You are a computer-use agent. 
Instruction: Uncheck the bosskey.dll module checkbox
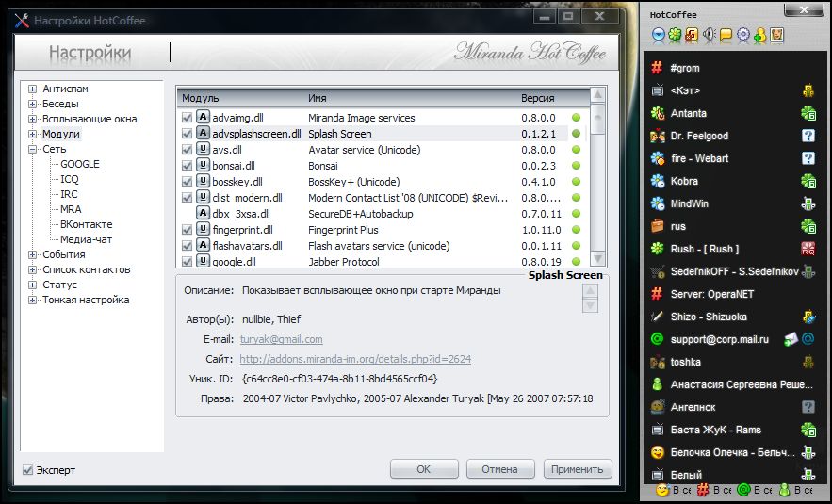tap(187, 182)
